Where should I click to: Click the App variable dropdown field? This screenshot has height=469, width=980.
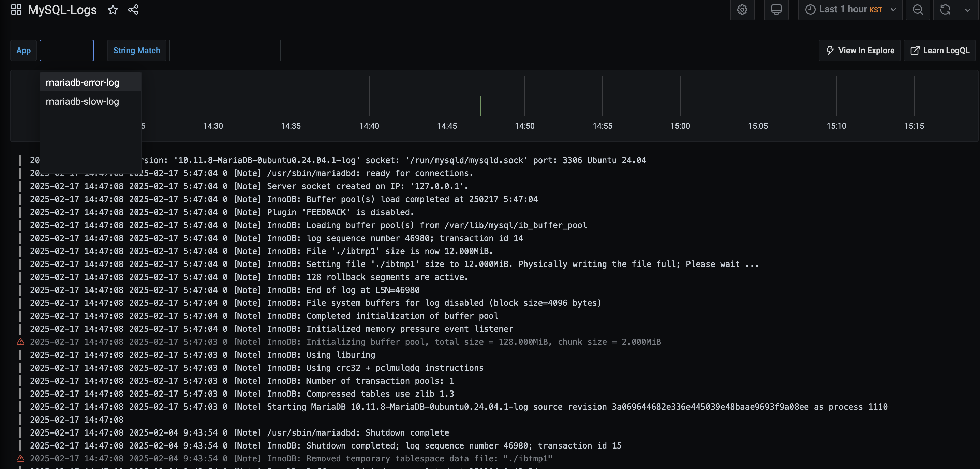67,51
